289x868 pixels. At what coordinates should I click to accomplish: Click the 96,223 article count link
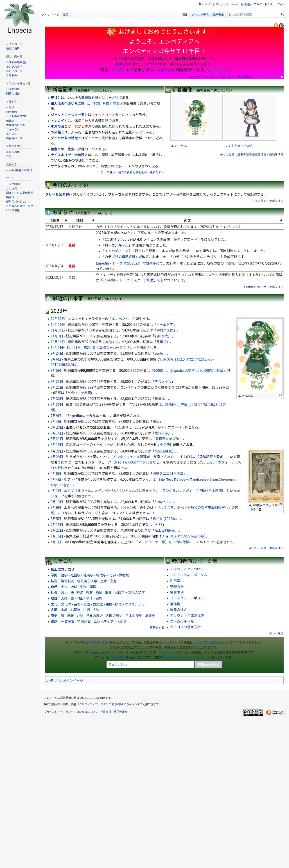(118, 70)
